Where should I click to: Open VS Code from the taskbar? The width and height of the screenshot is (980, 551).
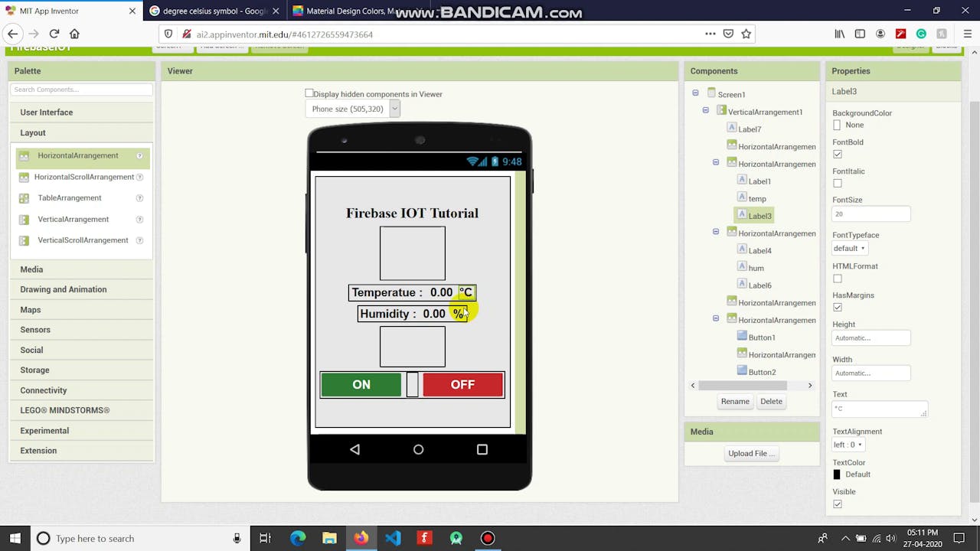392,538
